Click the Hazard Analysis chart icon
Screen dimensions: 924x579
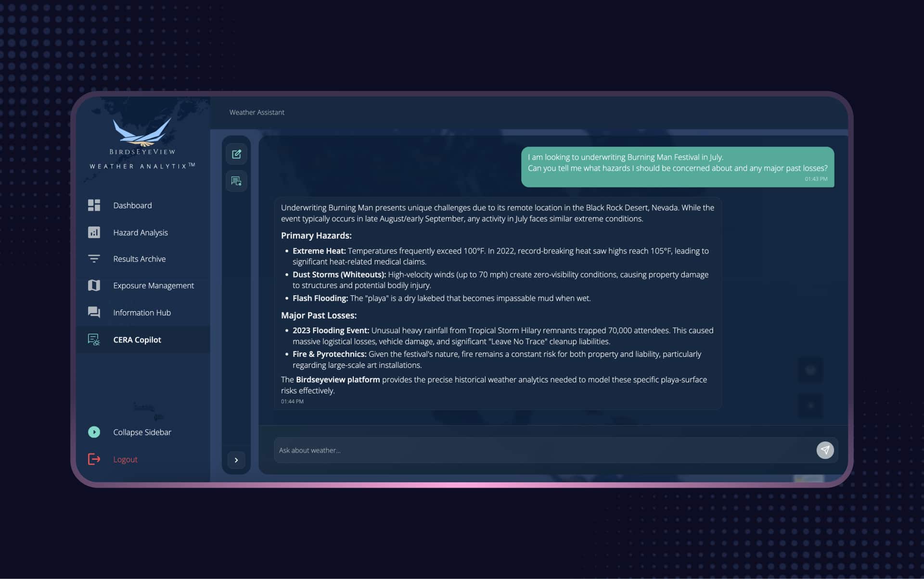(x=94, y=232)
